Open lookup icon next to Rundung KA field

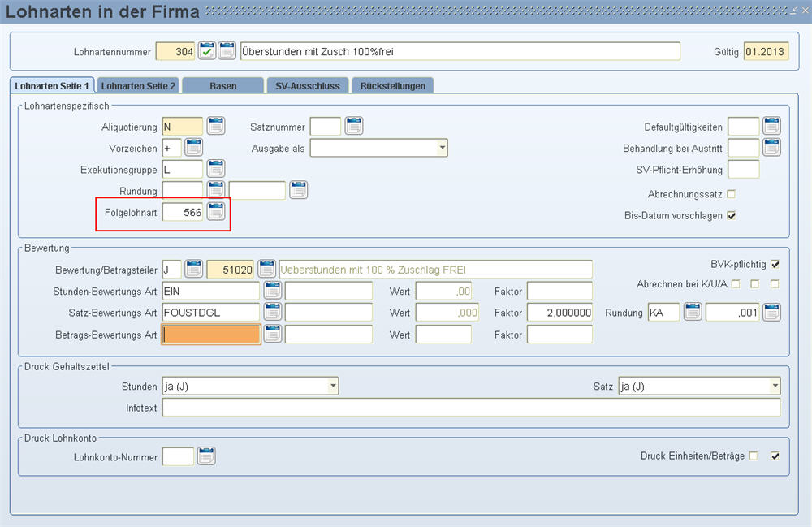[693, 312]
